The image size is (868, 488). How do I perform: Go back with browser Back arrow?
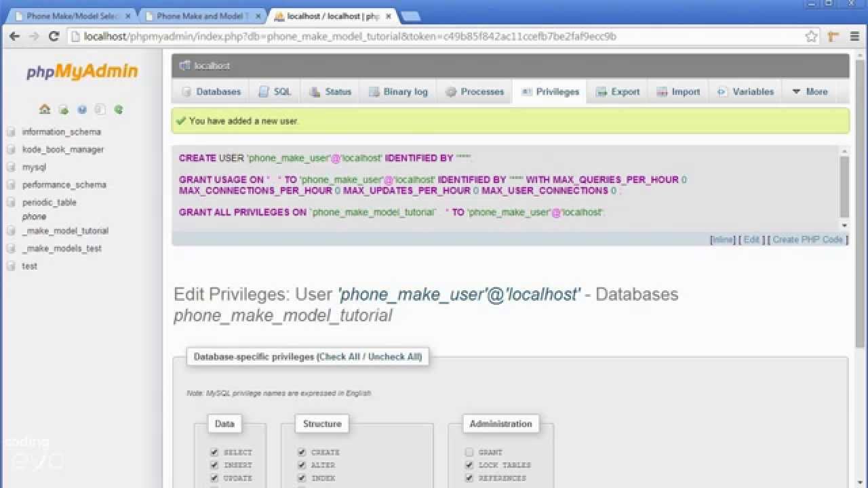[x=14, y=37]
